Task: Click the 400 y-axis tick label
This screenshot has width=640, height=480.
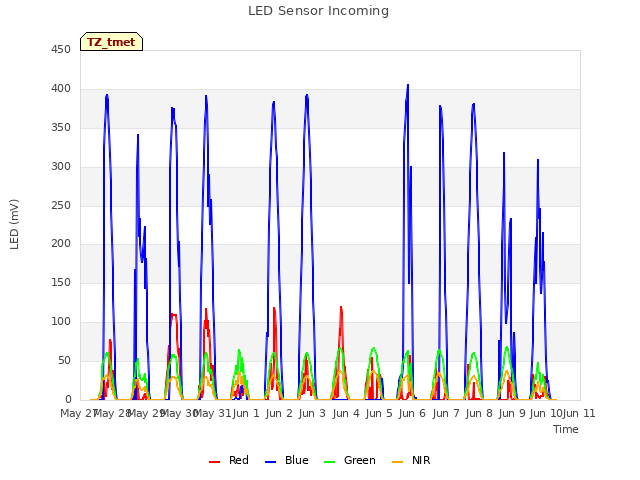Action: click(x=61, y=89)
